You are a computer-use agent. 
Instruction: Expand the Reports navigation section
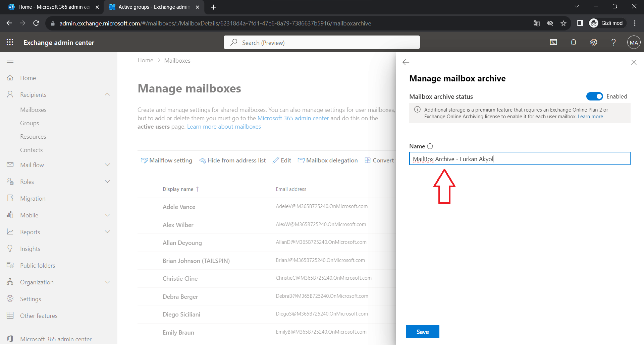click(107, 232)
